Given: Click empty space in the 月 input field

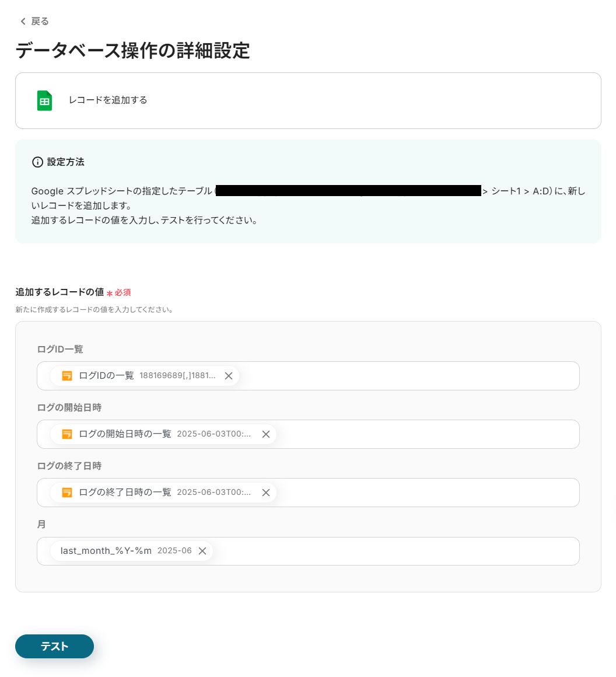Looking at the screenshot, I should click(397, 551).
